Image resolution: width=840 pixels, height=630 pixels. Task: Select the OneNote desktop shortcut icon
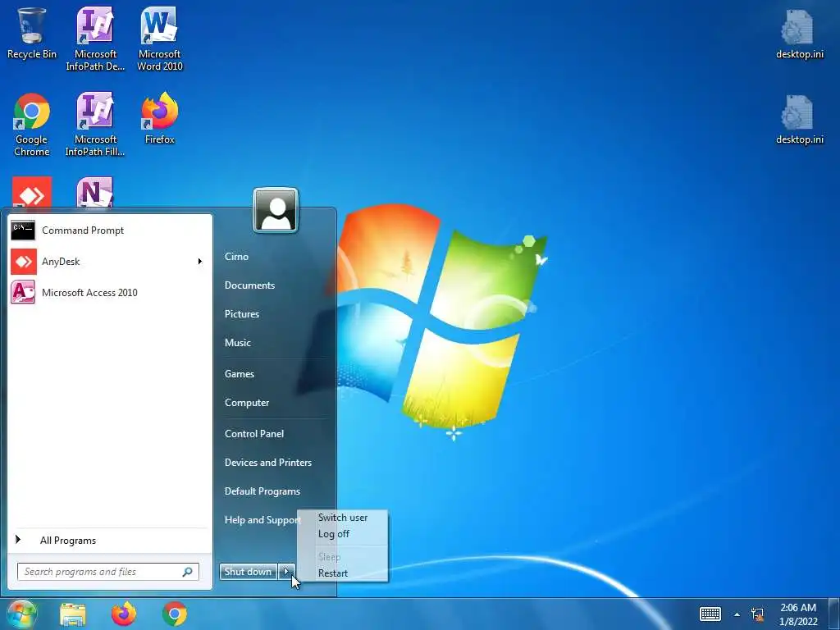pyautogui.click(x=95, y=192)
